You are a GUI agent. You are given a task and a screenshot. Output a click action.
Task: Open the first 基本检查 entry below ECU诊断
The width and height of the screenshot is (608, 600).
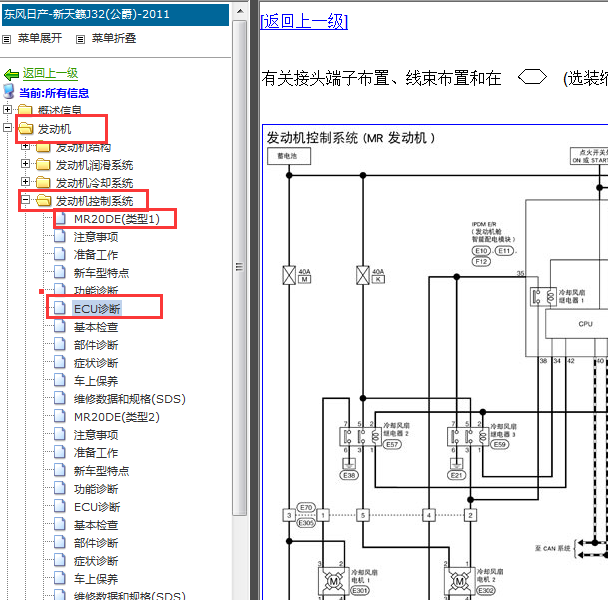coord(96,327)
